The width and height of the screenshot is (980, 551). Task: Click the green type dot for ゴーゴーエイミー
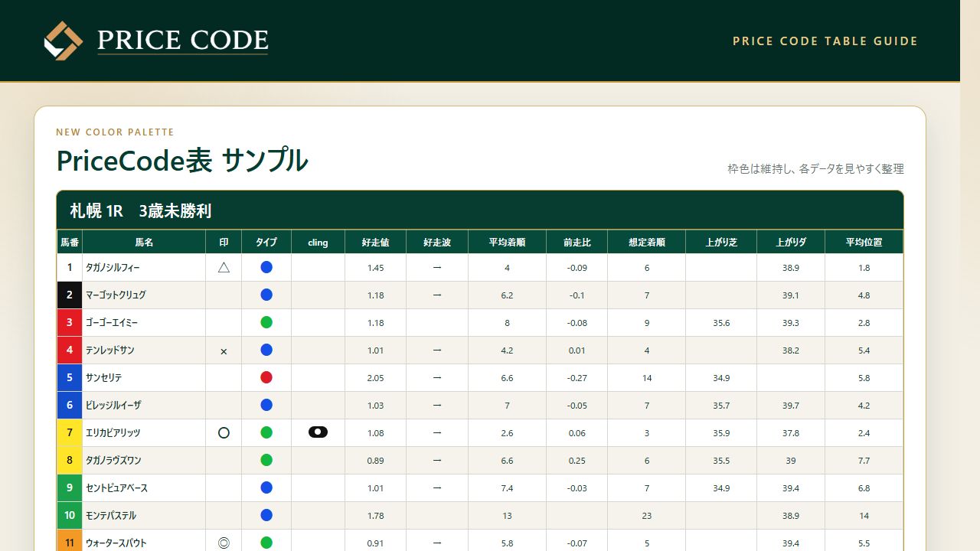click(266, 322)
